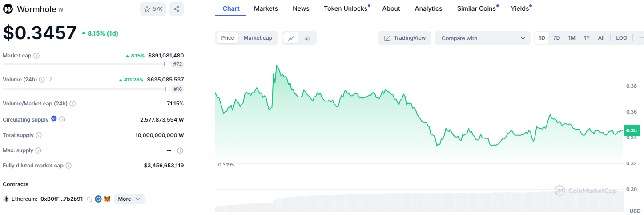Click the 0.3195 chart baseline label
This screenshot has height=215, width=644.
coord(226,165)
